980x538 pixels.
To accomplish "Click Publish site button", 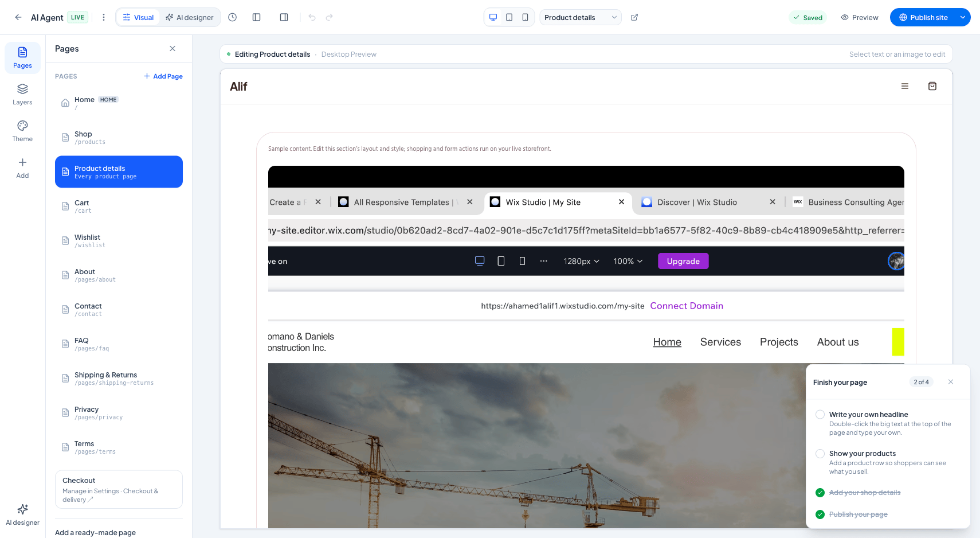I will (923, 17).
